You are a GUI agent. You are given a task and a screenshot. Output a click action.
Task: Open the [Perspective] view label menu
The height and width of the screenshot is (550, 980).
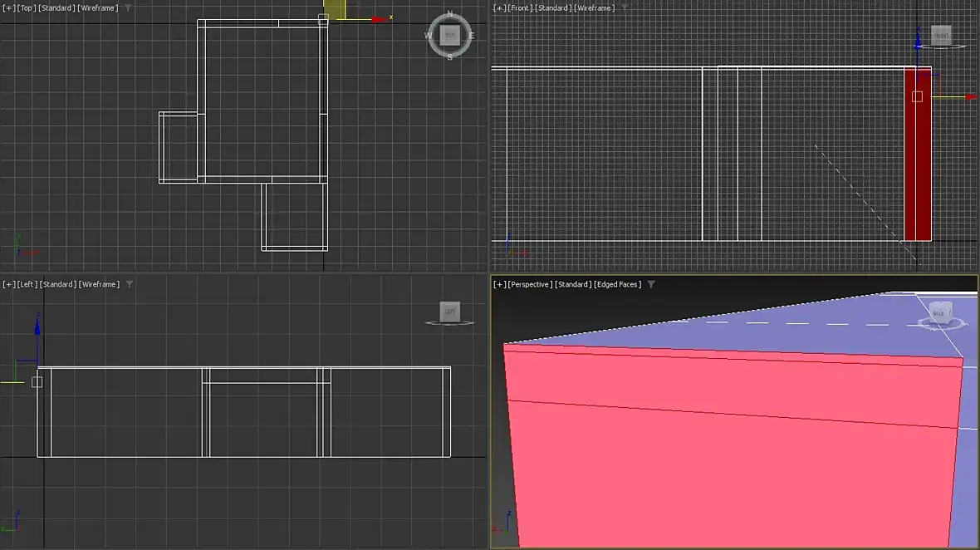click(x=529, y=284)
